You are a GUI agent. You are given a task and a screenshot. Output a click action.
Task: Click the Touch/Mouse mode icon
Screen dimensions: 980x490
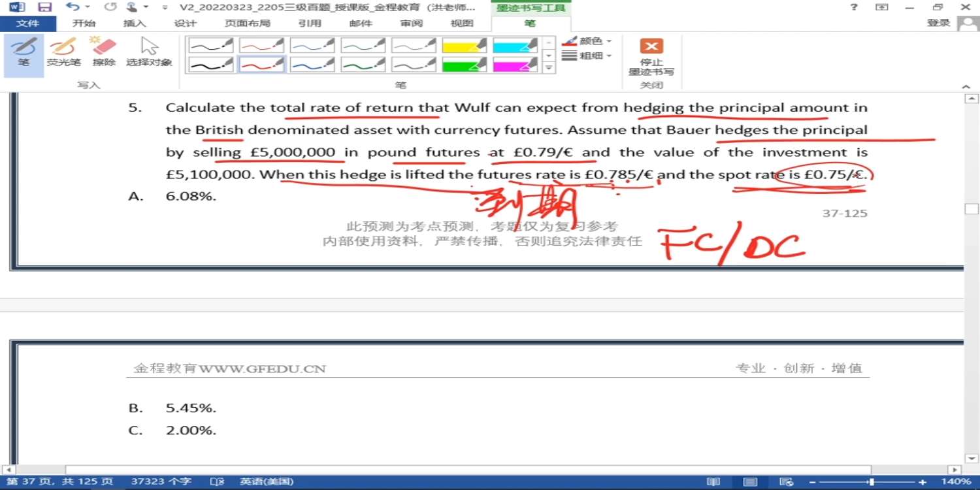[133, 7]
